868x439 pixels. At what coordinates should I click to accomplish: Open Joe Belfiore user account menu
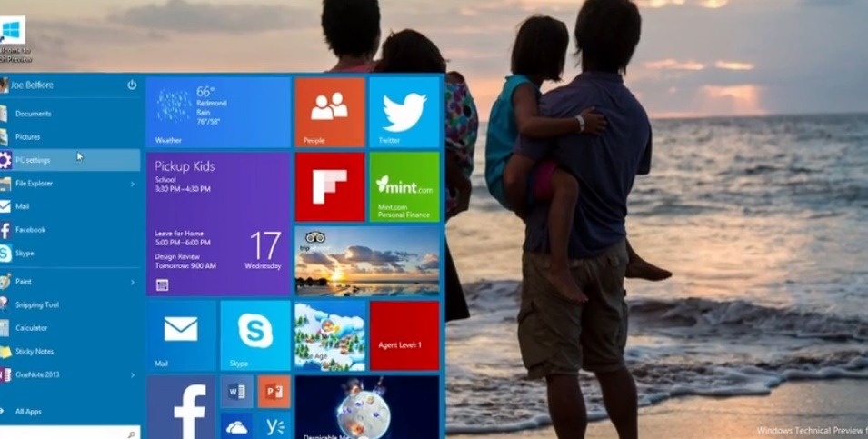26,85
